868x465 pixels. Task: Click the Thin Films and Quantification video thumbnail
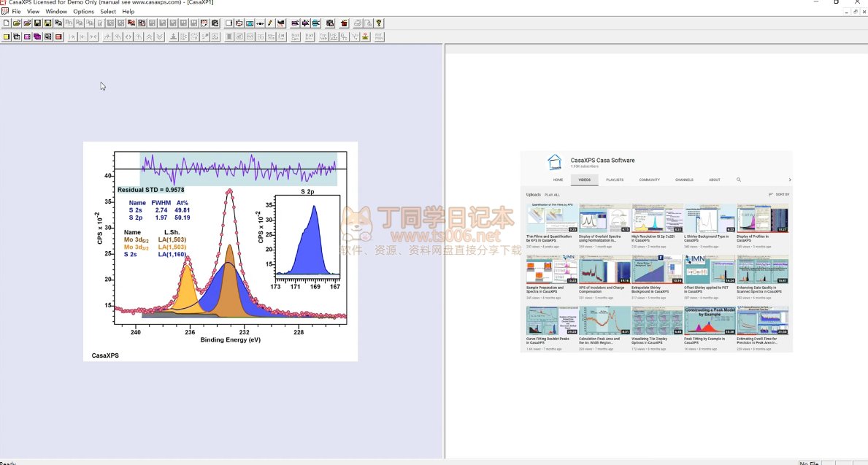click(x=552, y=218)
